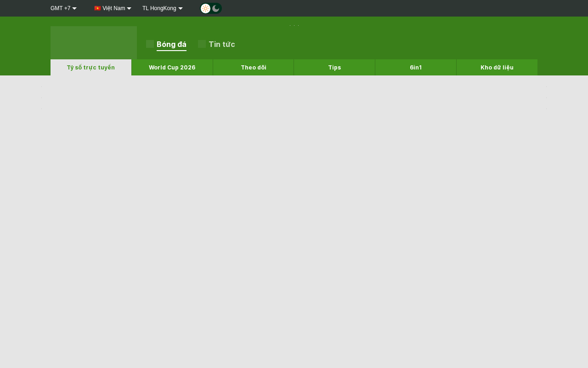Click the sun light-mode icon
The width and height of the screenshot is (588, 368).
click(x=205, y=8)
